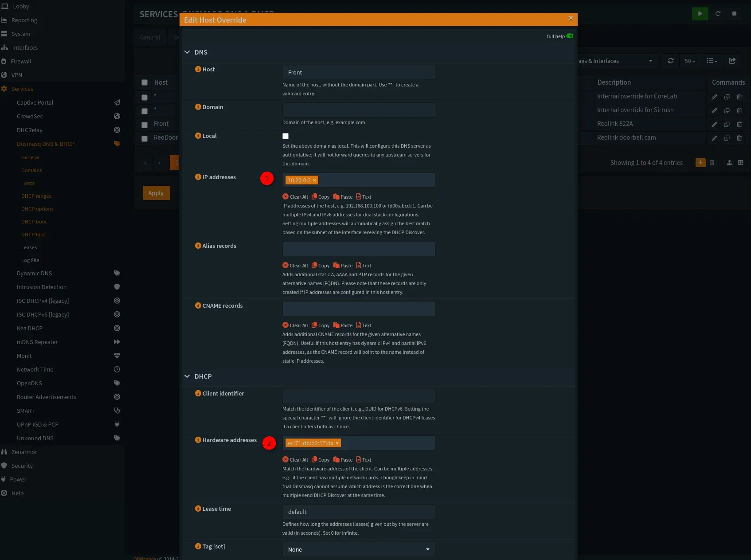Open Zenarmor in the sidebar
The width and height of the screenshot is (751, 560).
coord(24,452)
